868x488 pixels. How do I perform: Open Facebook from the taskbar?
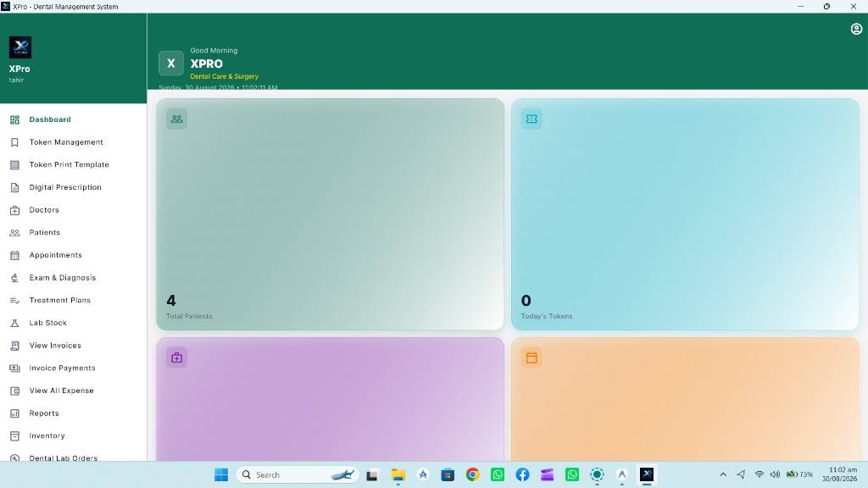[522, 474]
